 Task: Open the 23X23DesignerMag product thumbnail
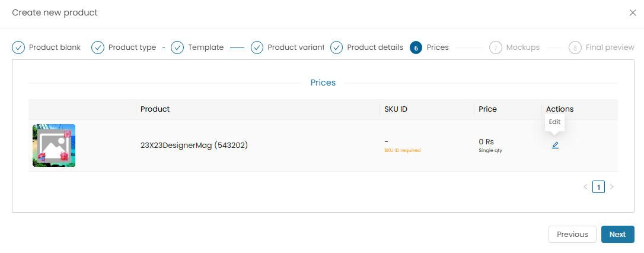tap(54, 146)
